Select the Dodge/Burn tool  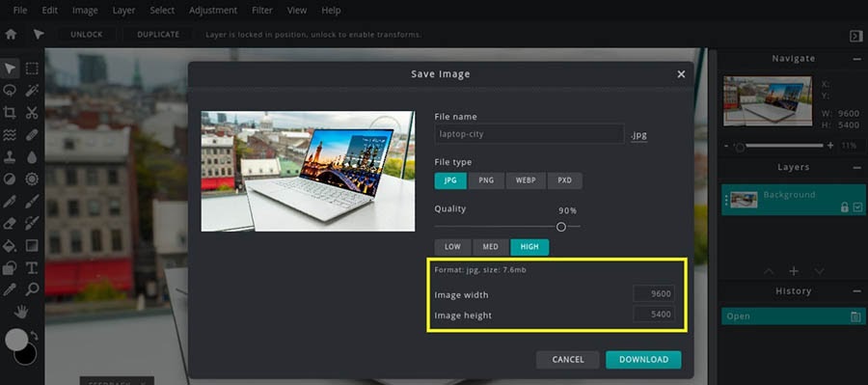click(10, 179)
